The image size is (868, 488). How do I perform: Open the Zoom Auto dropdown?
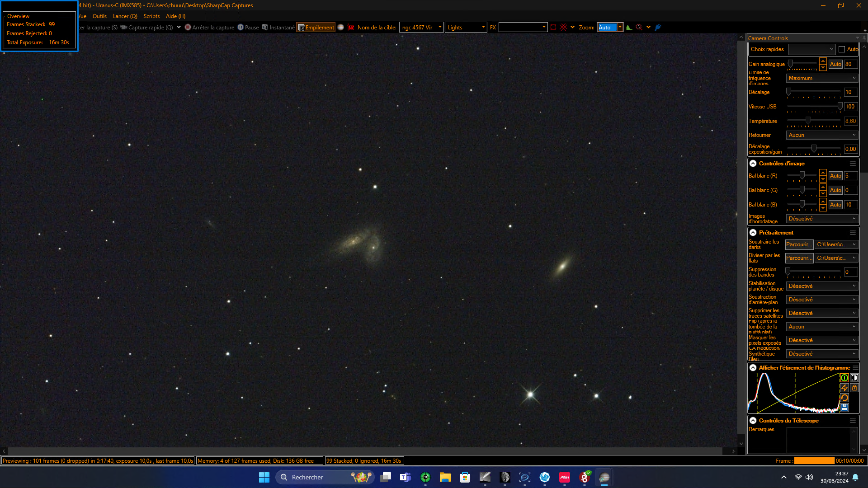(x=610, y=28)
